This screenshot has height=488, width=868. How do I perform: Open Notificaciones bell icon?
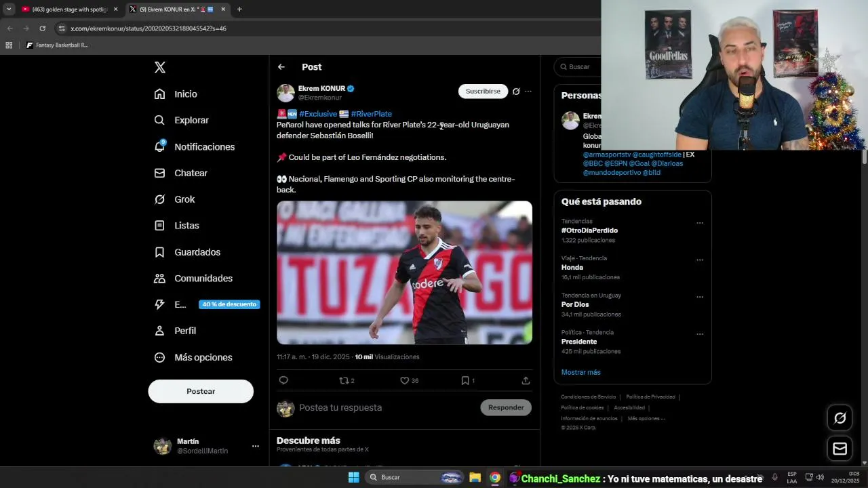pyautogui.click(x=159, y=146)
